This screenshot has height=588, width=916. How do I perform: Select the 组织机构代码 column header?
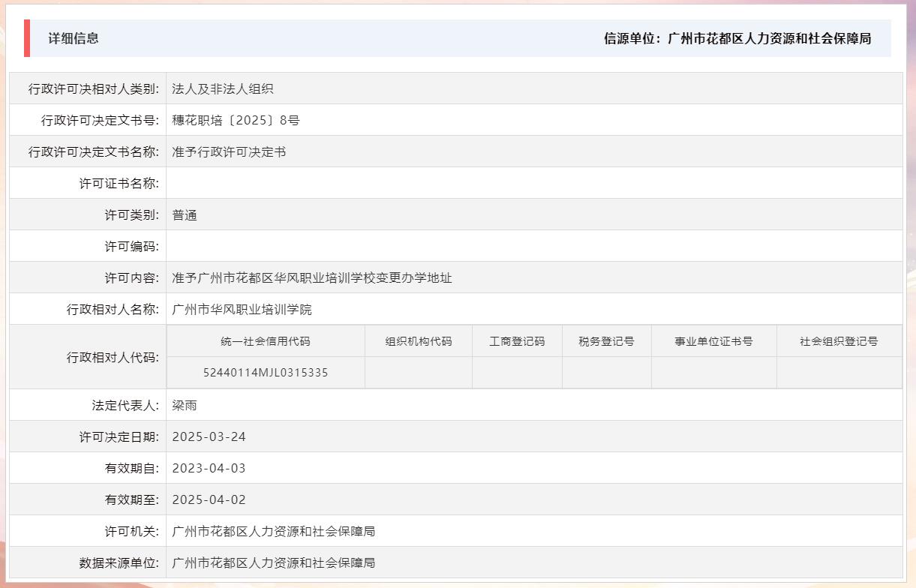coord(418,340)
